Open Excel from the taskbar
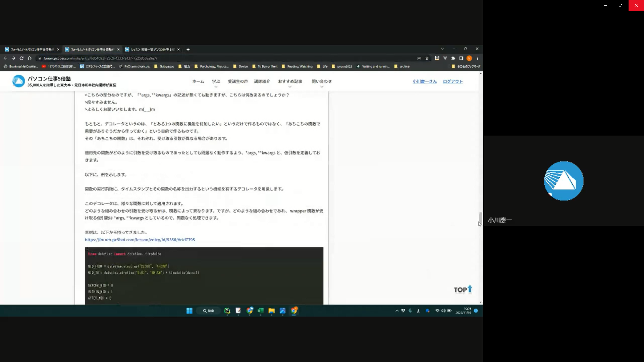 tap(260, 311)
